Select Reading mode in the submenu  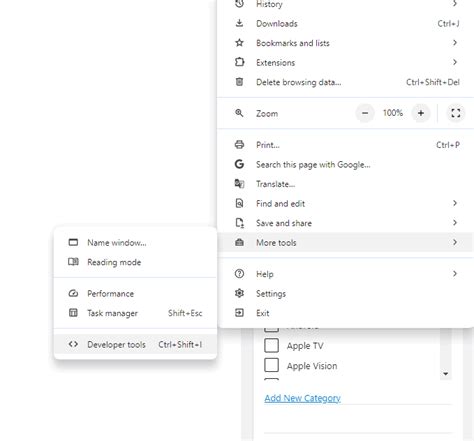point(135,262)
